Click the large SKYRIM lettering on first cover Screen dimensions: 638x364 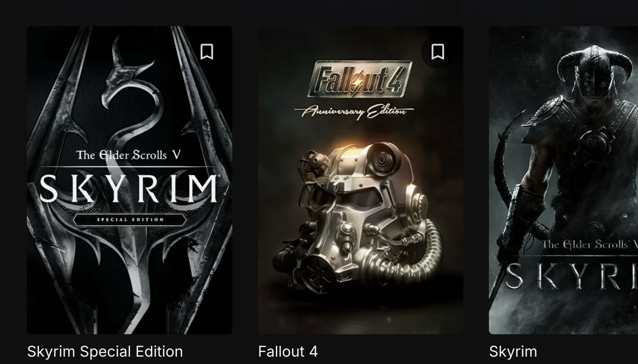click(129, 188)
